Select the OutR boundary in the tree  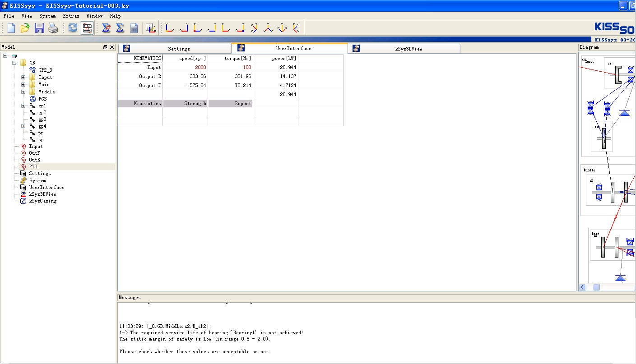tap(34, 160)
